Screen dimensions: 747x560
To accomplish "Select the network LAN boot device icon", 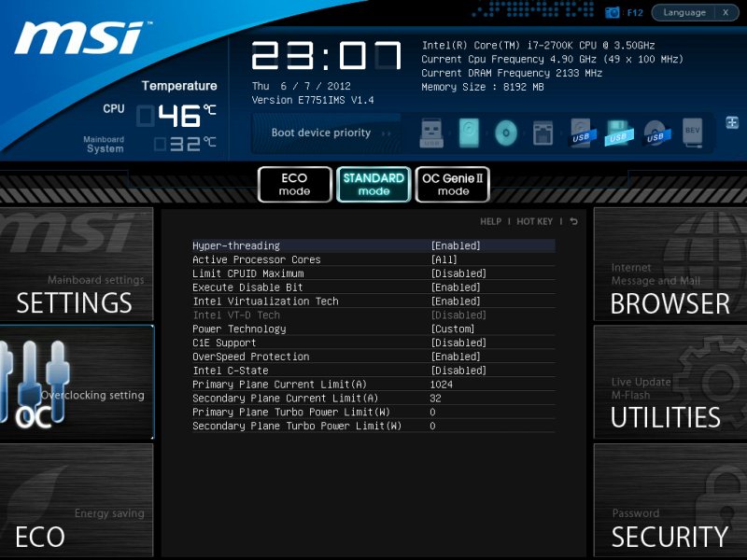I will point(543,133).
